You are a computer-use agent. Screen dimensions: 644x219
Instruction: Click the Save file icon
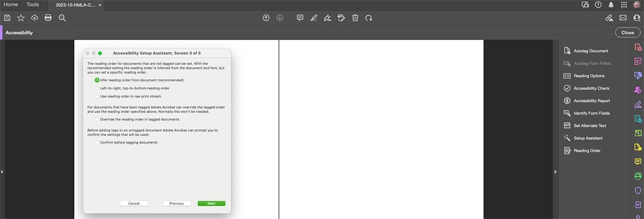7,18
